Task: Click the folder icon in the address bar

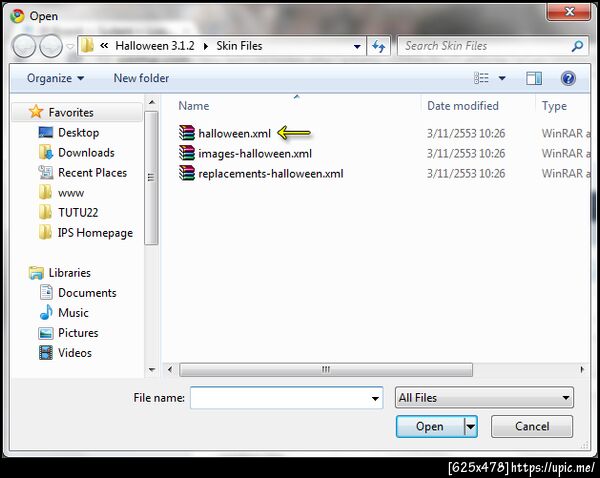Action: click(x=87, y=46)
